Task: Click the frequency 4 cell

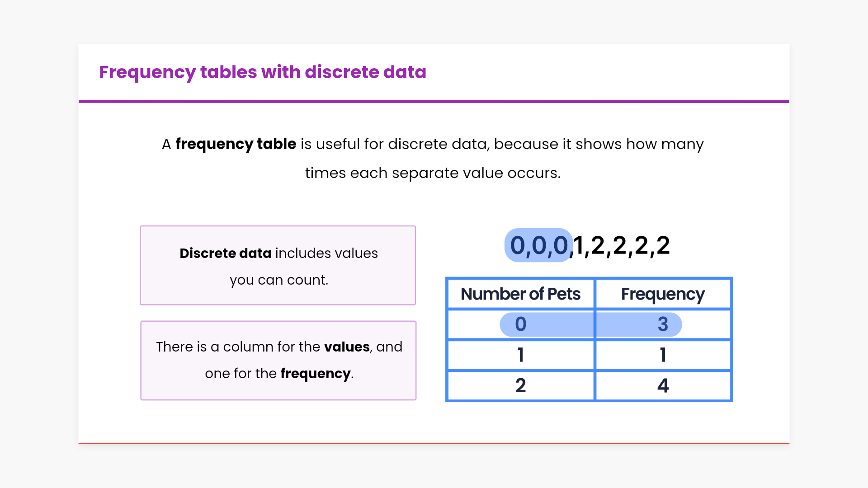Action: [663, 385]
